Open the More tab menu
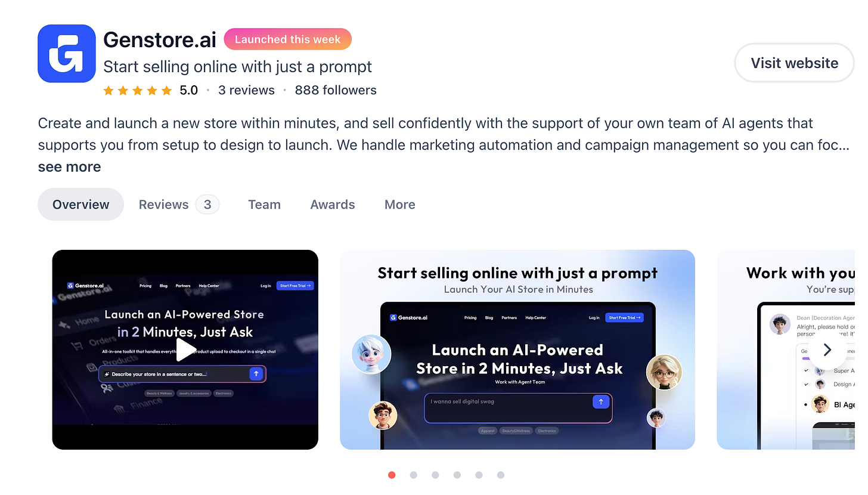The width and height of the screenshot is (868, 495). coord(400,205)
